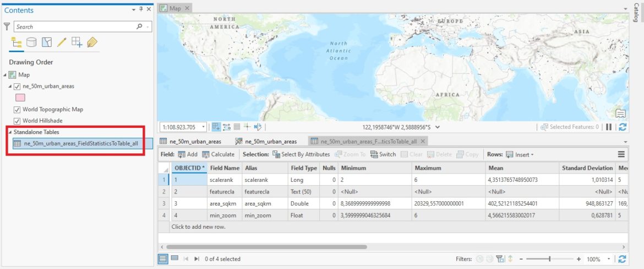Click the Add field button

pyautogui.click(x=187, y=154)
